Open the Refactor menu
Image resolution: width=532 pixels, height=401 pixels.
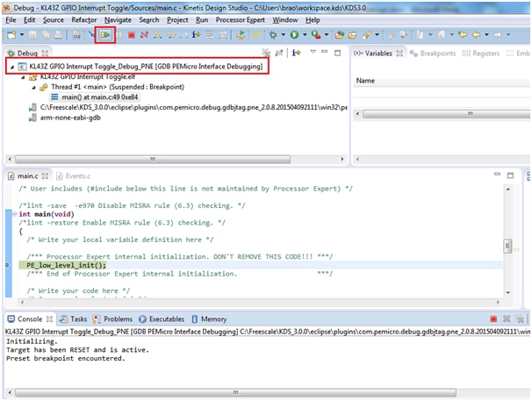click(84, 19)
